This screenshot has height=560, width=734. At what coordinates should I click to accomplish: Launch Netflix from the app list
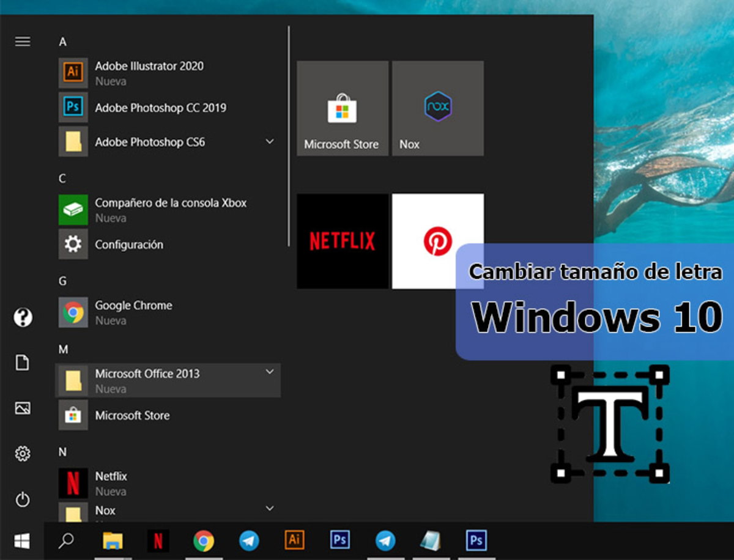[168, 483]
